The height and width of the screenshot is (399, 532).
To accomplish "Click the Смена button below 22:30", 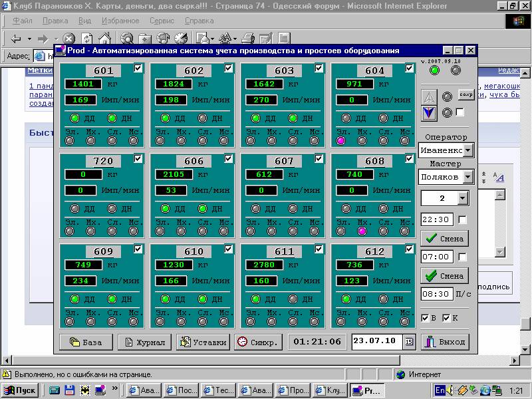I will (x=444, y=239).
